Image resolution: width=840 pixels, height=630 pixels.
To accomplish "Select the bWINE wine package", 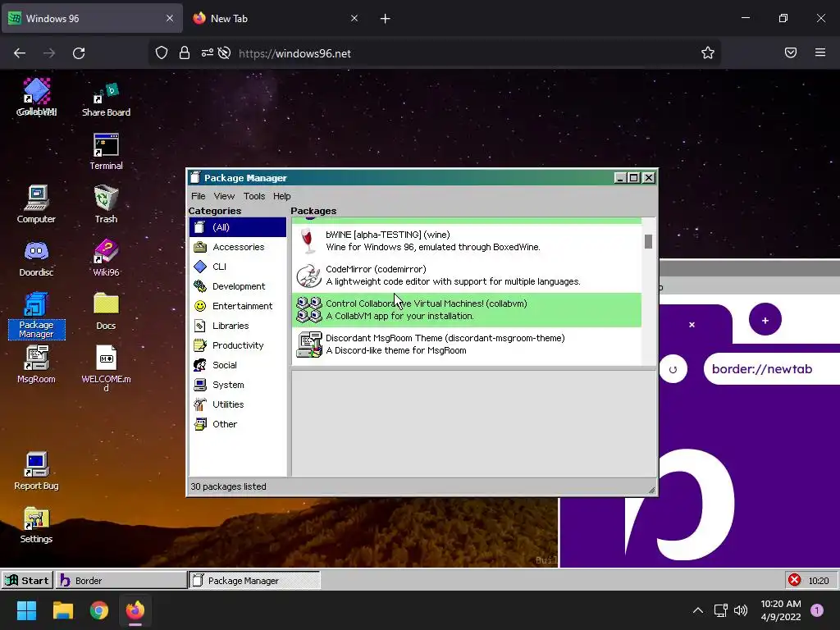I will tap(467, 241).
